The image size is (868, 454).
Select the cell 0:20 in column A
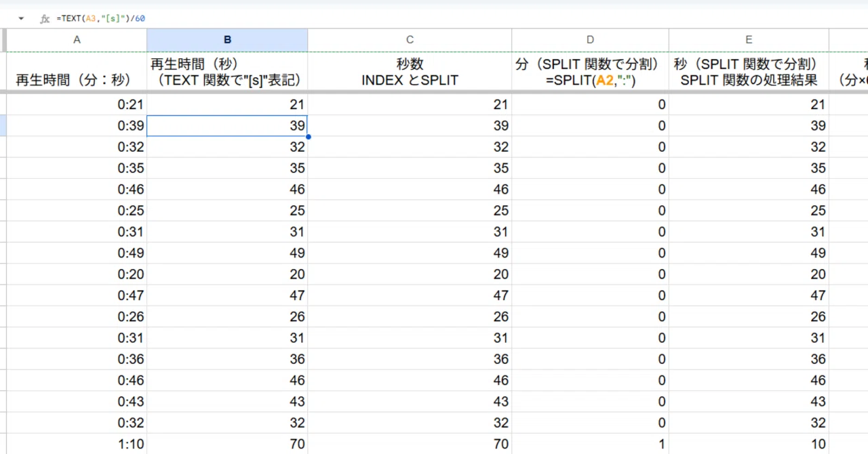click(x=77, y=274)
